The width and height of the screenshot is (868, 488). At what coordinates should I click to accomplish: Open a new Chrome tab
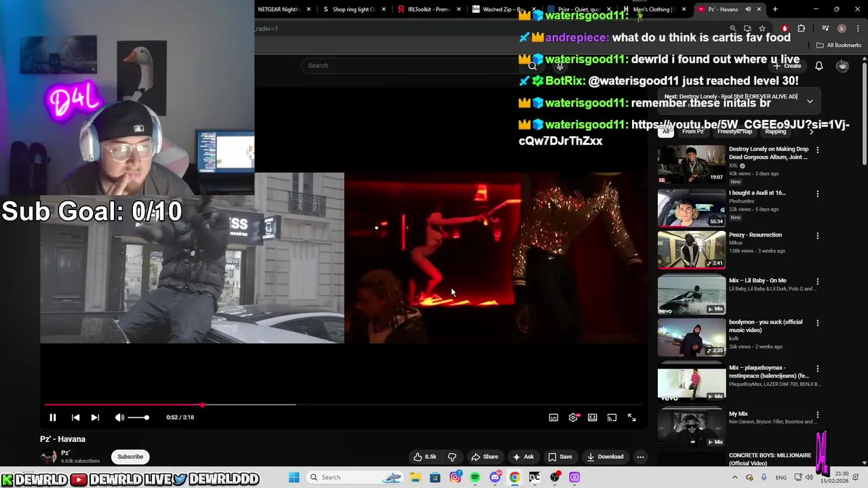775,9
